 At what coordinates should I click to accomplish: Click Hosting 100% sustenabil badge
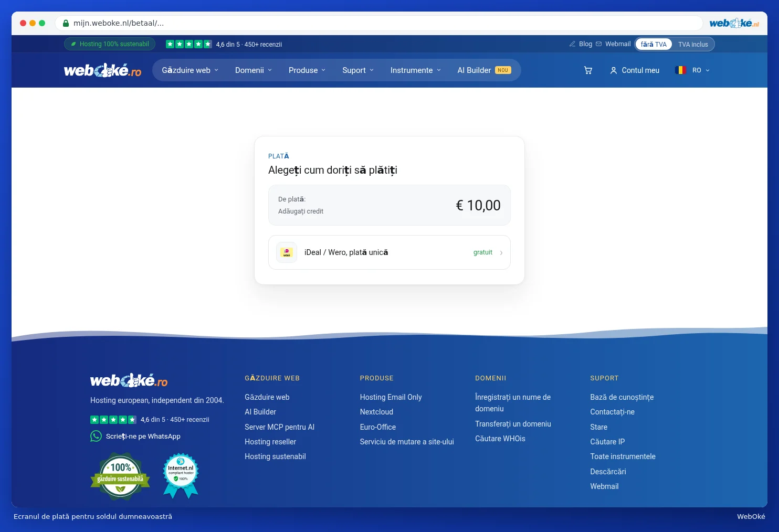click(110, 44)
